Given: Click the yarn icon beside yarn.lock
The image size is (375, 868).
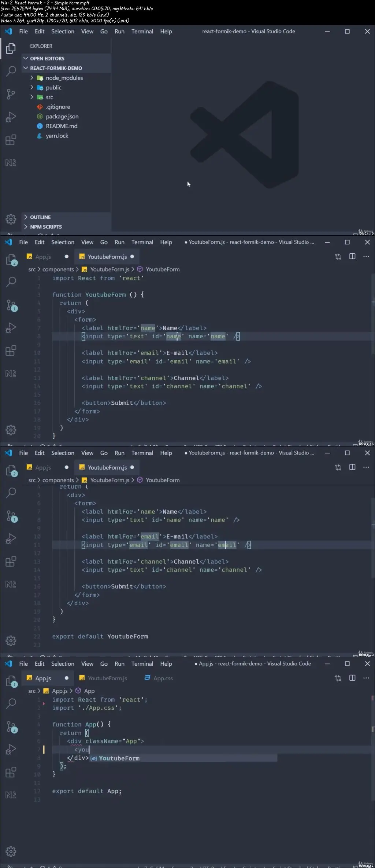Looking at the screenshot, I should click(40, 136).
